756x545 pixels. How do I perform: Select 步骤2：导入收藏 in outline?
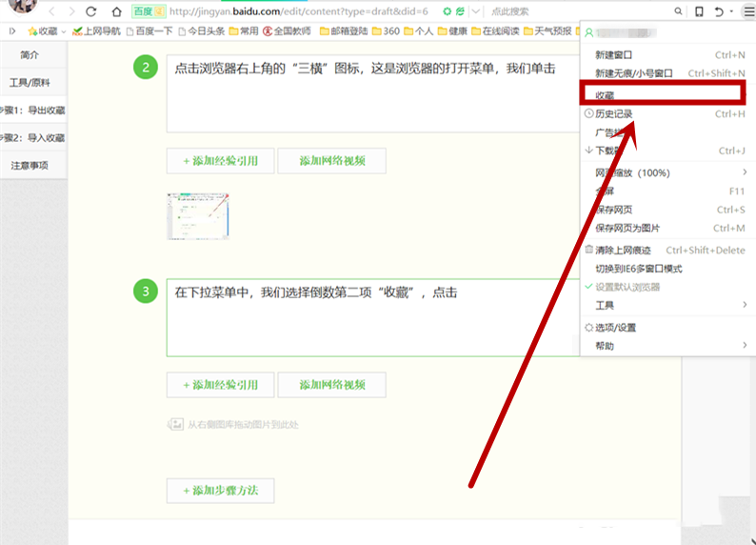(x=32, y=138)
